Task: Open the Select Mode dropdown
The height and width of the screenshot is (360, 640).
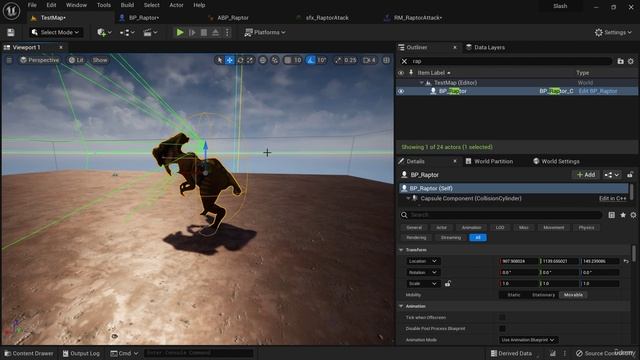Action: point(56,32)
